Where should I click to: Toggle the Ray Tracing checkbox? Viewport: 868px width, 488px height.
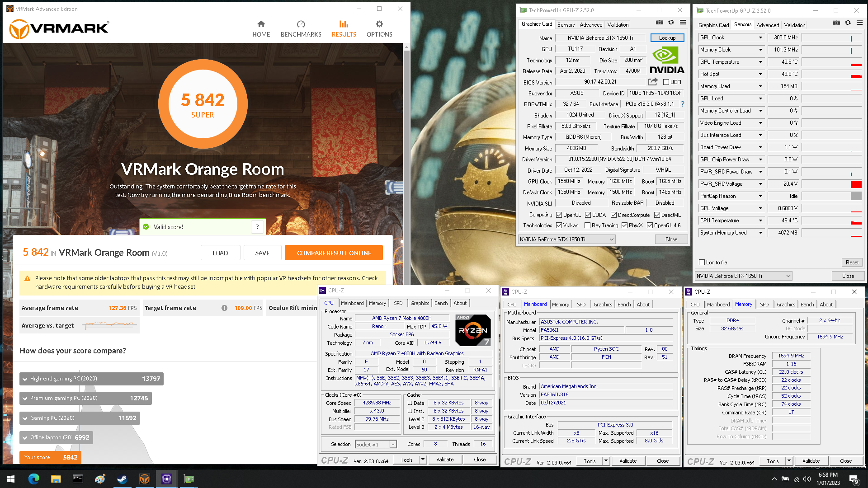click(587, 225)
